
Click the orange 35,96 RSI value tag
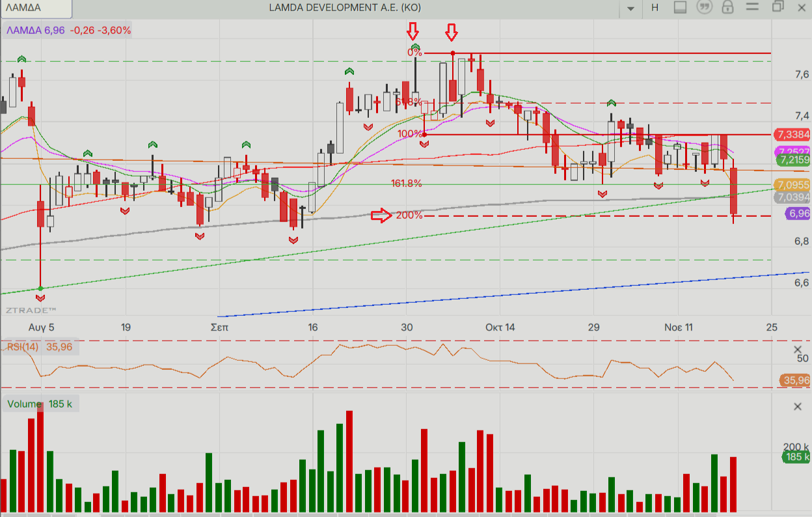(x=794, y=380)
